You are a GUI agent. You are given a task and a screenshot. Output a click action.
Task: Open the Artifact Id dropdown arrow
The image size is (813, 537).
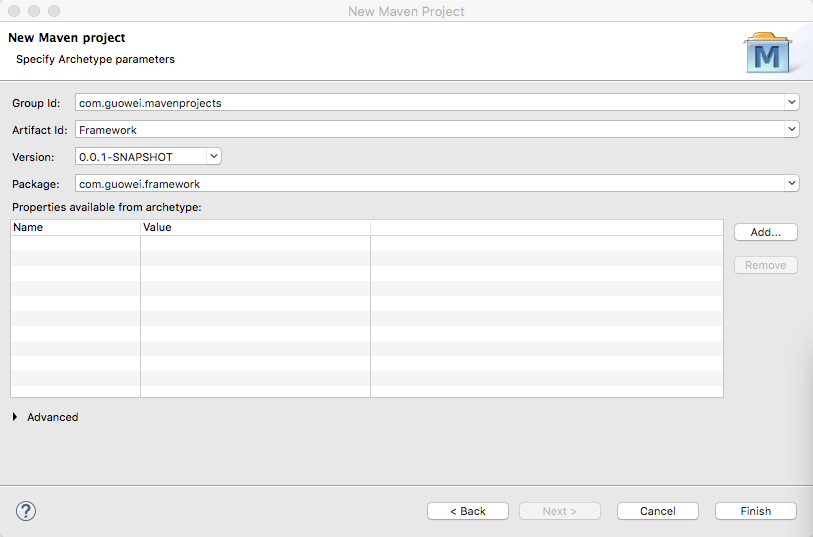coord(792,129)
